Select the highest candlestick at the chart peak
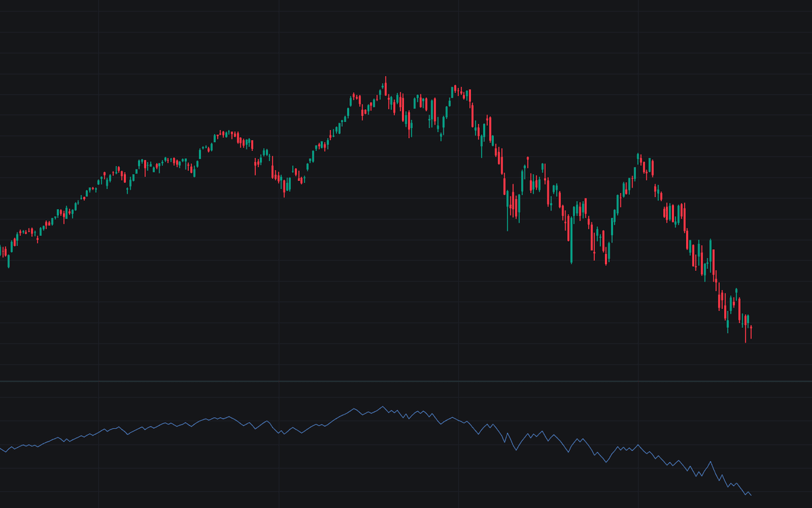Image resolution: width=812 pixels, height=508 pixels. [386, 86]
